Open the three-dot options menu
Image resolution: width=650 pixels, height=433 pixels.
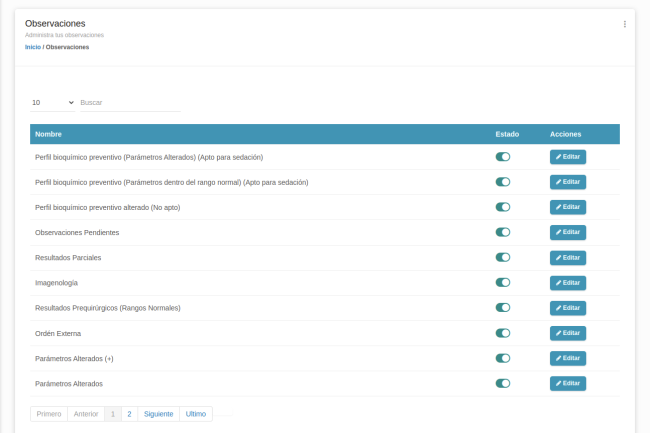pyautogui.click(x=625, y=24)
